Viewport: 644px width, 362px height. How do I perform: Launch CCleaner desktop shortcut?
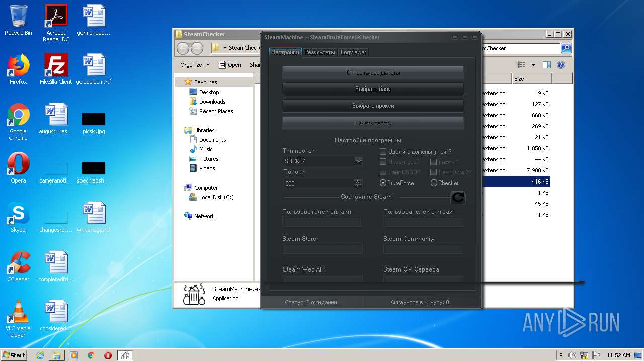click(x=18, y=266)
